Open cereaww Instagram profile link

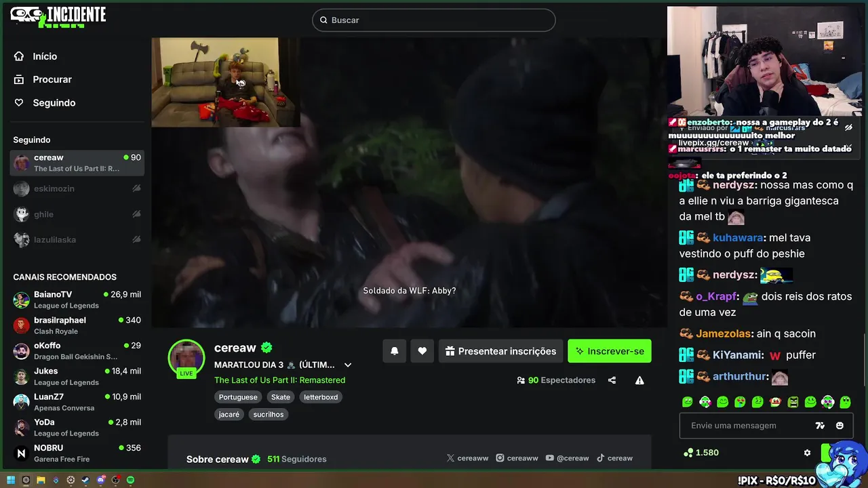[517, 458]
